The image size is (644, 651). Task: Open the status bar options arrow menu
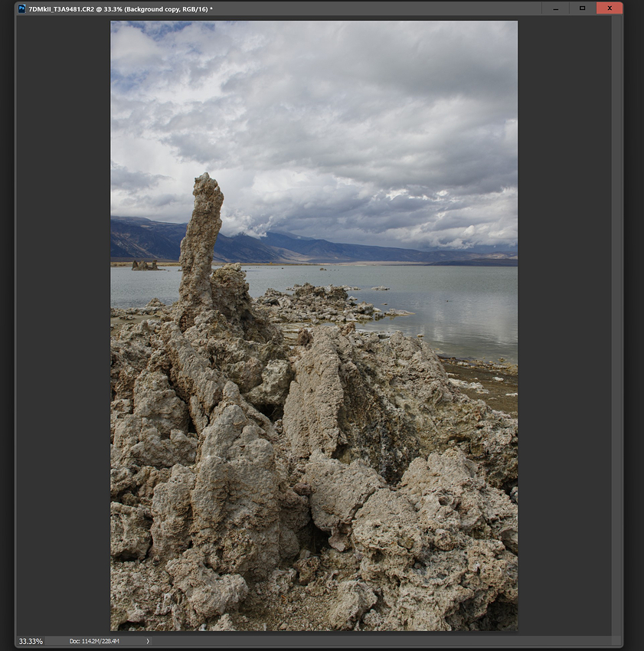[x=148, y=641]
